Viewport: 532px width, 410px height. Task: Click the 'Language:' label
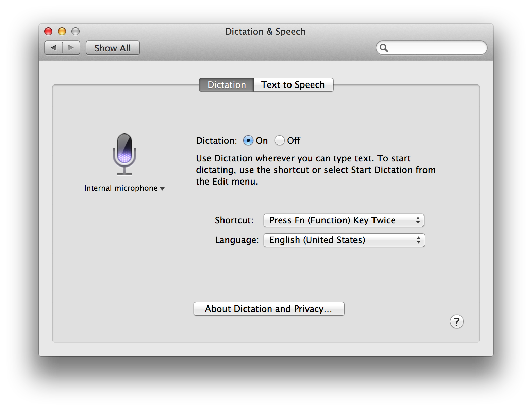237,240
